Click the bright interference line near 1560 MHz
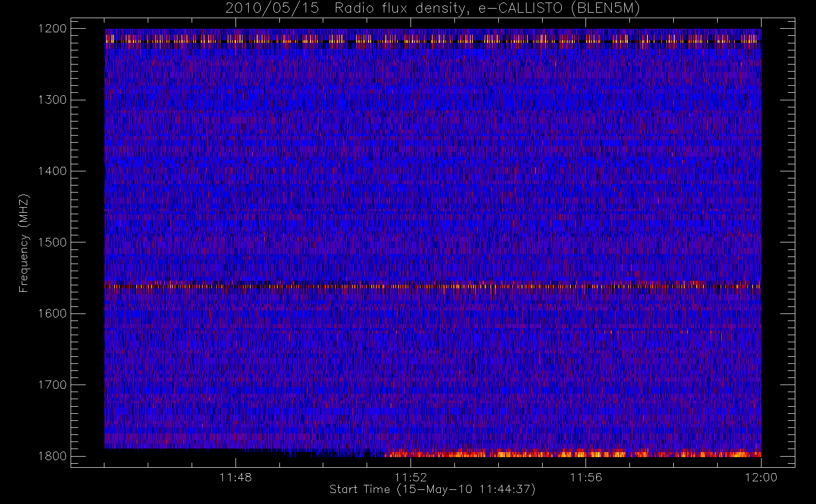 [433, 286]
